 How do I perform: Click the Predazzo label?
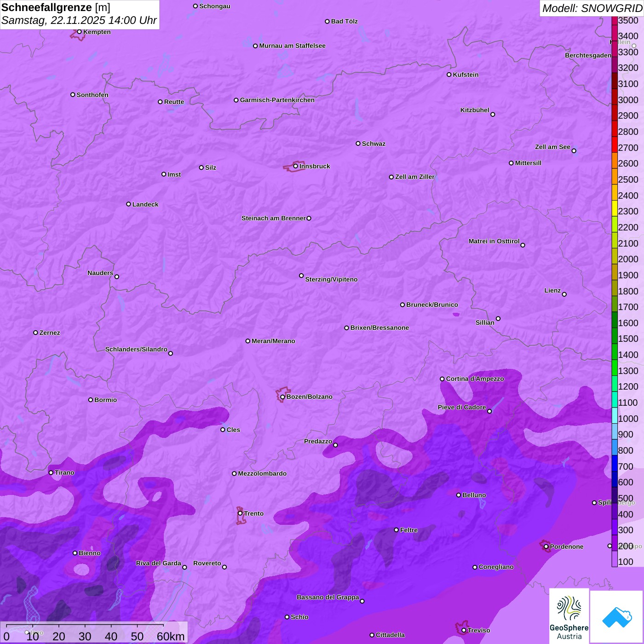click(x=318, y=441)
